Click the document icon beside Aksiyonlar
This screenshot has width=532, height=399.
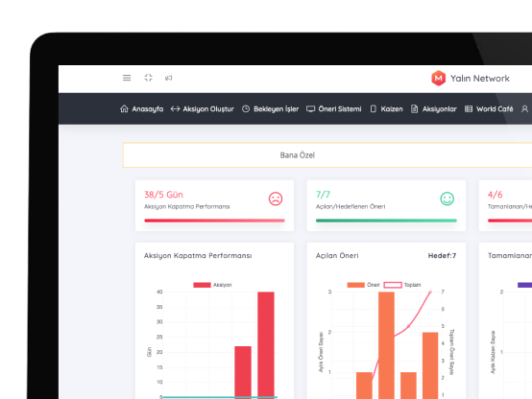pyautogui.click(x=414, y=108)
